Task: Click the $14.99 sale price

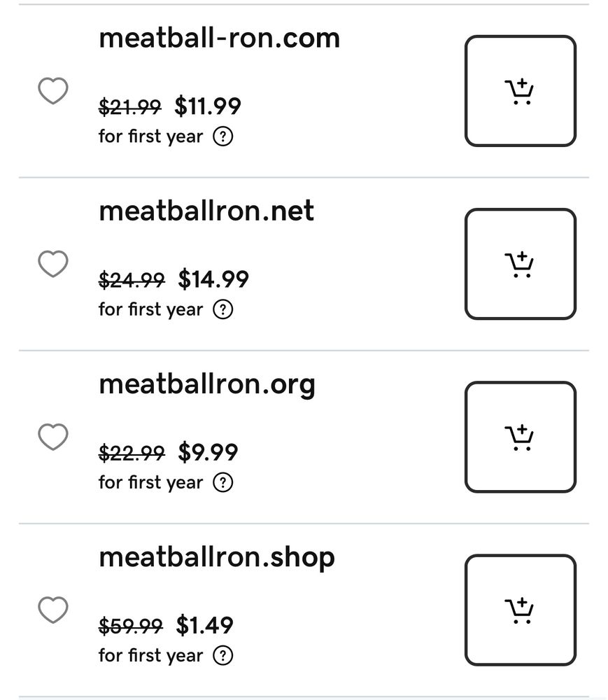Action: click(213, 279)
